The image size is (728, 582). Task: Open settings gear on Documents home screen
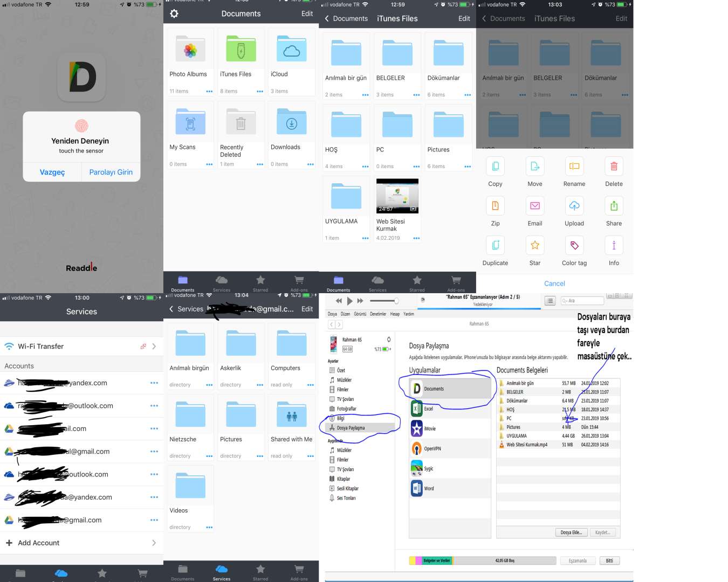[174, 13]
